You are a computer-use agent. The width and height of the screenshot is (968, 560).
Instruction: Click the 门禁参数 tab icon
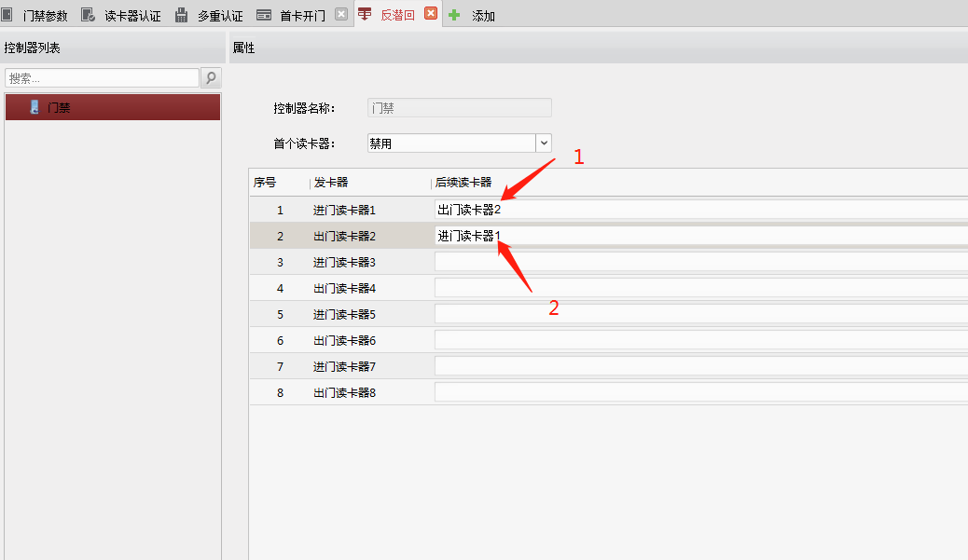coord(8,14)
